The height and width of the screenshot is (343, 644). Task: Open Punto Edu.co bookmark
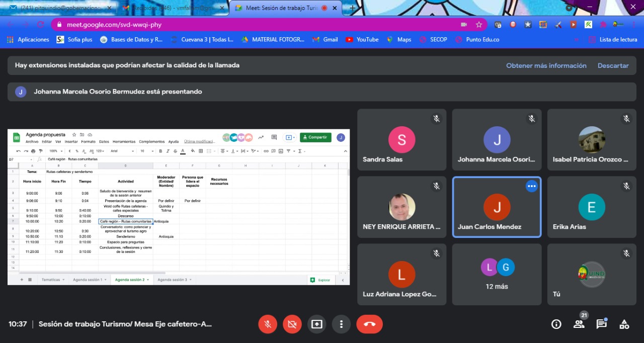pyautogui.click(x=477, y=39)
